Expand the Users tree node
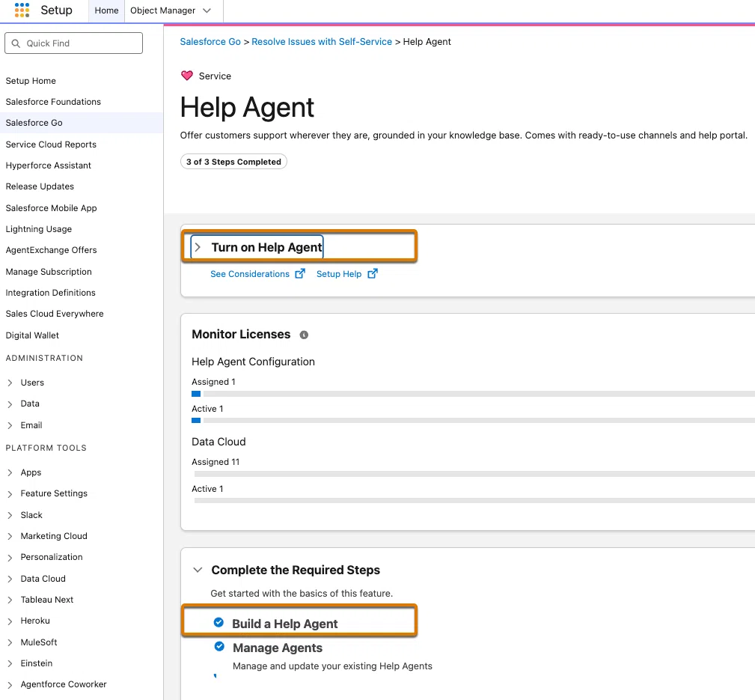The height and width of the screenshot is (700, 755). (10, 383)
